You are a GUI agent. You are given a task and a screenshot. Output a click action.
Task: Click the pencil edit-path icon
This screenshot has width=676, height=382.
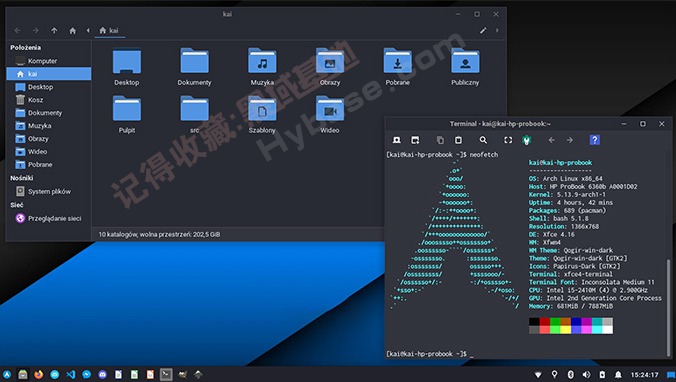coord(483,31)
